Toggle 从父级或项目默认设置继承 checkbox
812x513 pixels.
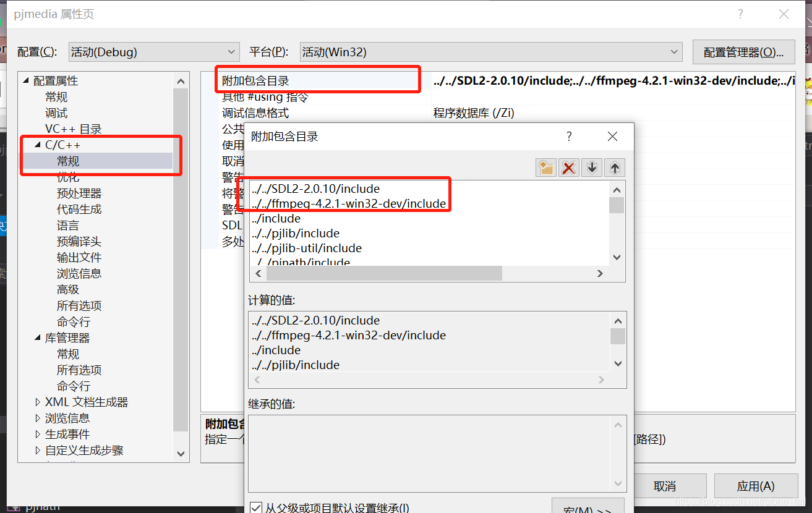click(255, 508)
